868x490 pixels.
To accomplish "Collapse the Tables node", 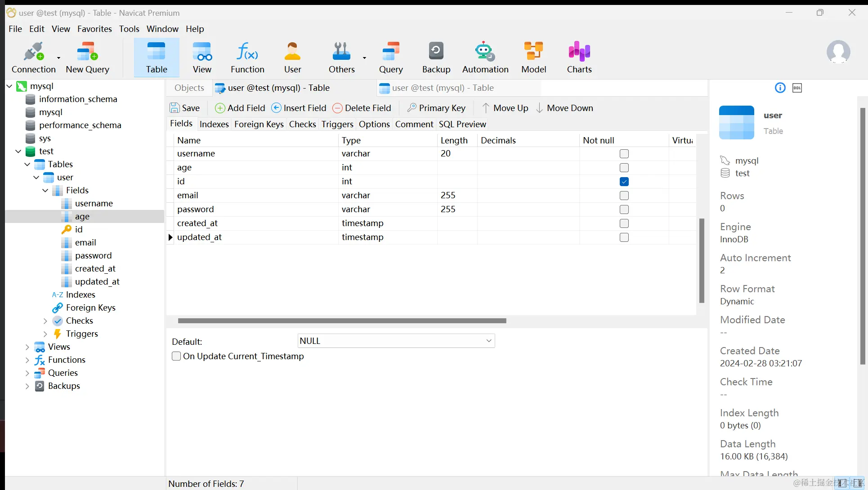I will click(x=27, y=164).
